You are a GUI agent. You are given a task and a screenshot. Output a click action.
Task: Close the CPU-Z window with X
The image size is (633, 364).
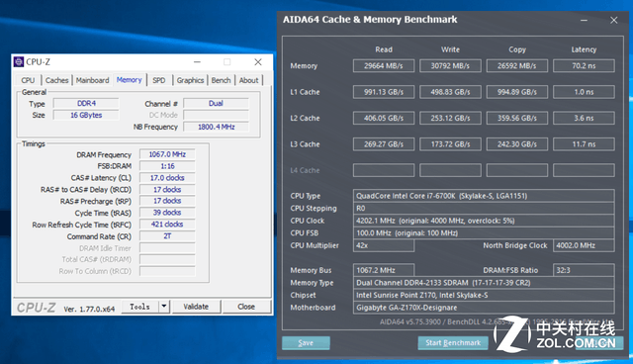pos(258,62)
